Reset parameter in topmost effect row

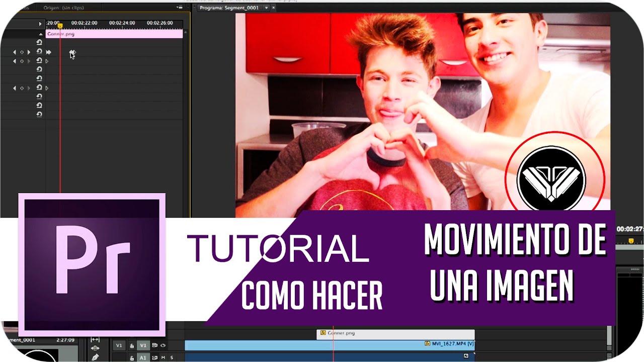tap(39, 43)
